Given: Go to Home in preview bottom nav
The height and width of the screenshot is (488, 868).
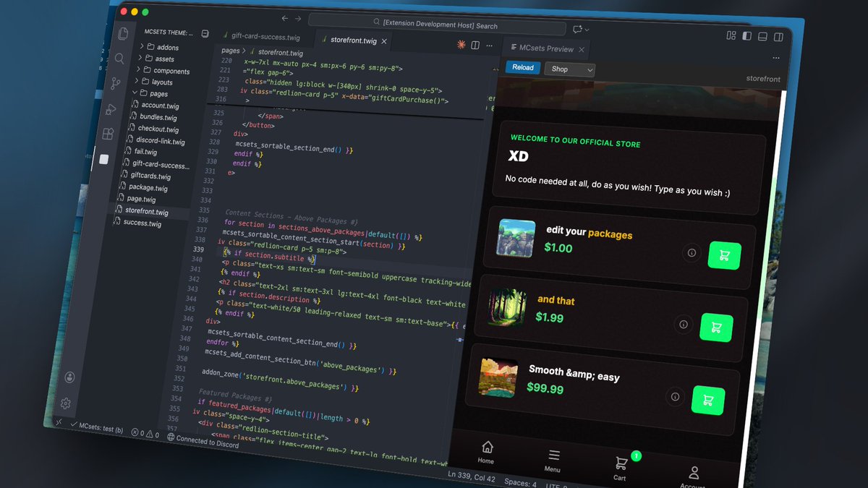Looking at the screenshot, I should (x=487, y=453).
